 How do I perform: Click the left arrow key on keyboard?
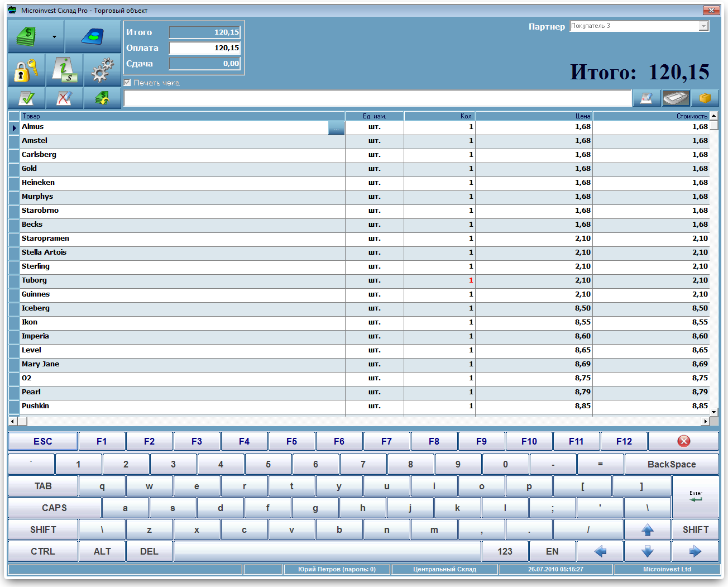(x=600, y=551)
